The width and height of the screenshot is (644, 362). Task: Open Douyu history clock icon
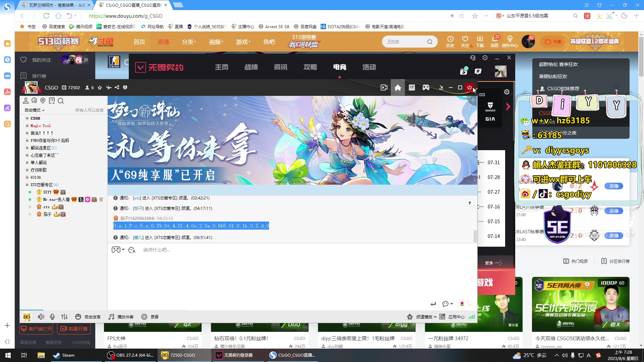450,41
